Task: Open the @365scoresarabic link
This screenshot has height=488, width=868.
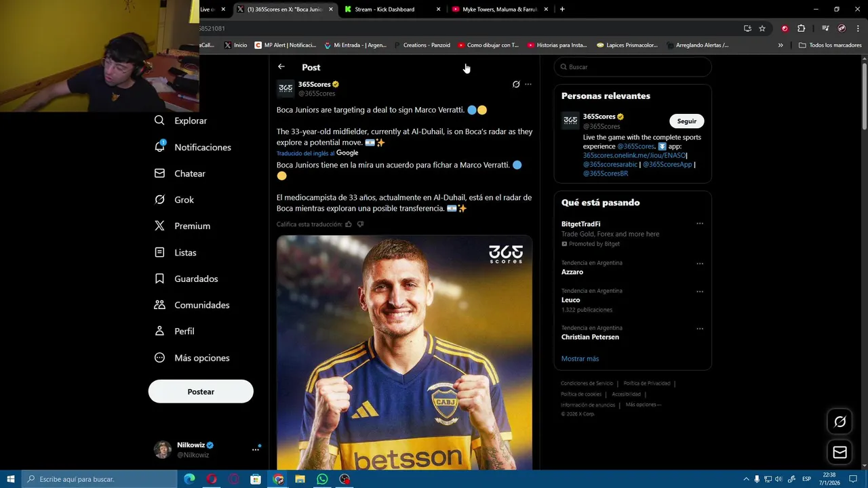Action: pyautogui.click(x=610, y=164)
